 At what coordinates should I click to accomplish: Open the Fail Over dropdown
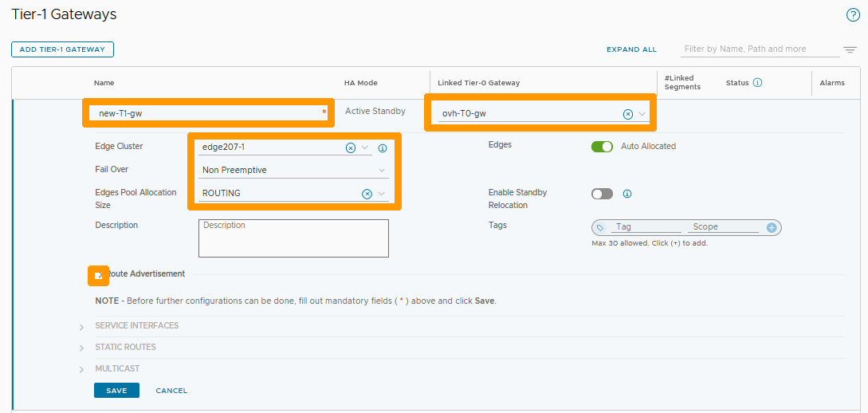[382, 171]
